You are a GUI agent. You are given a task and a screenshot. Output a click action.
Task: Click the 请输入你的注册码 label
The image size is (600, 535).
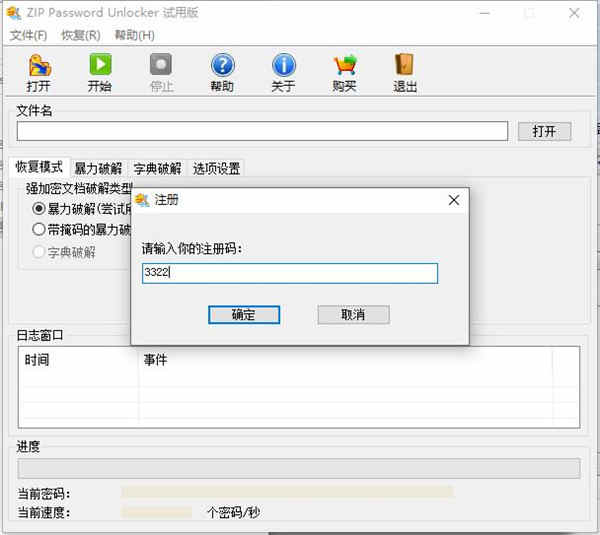tap(192, 249)
